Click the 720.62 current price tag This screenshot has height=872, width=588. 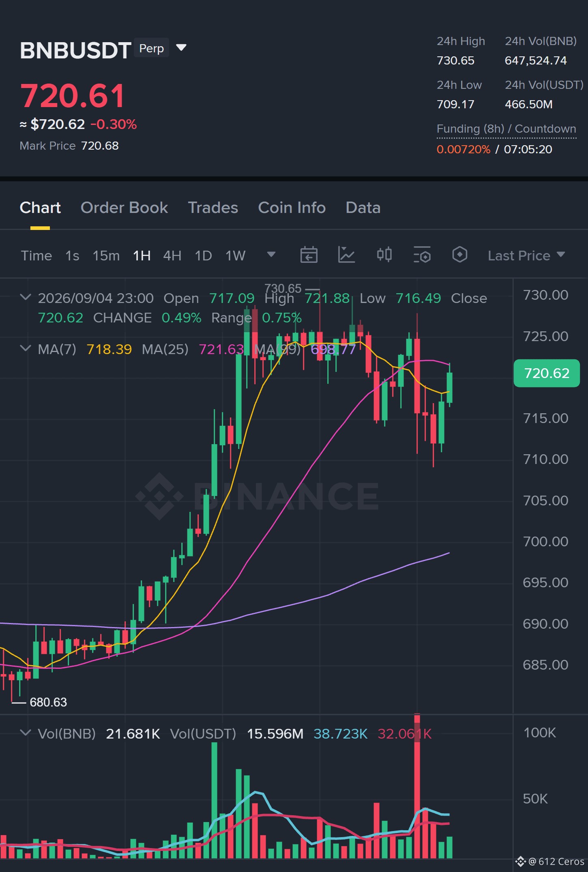(547, 373)
